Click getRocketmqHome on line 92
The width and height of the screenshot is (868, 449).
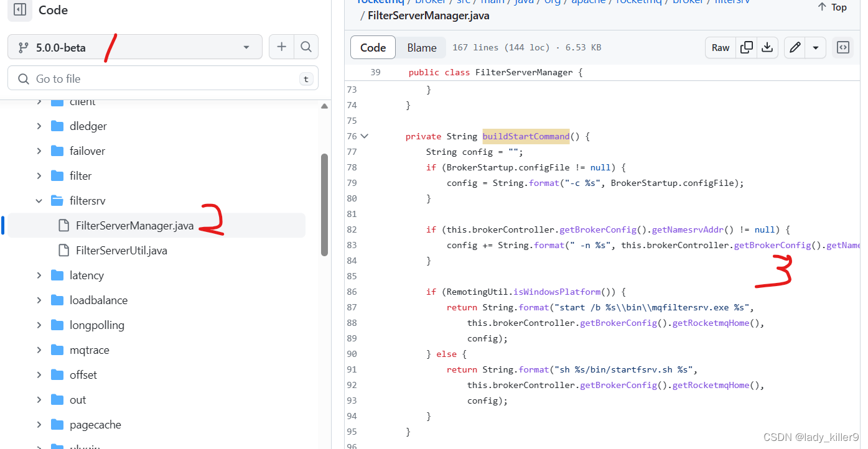711,385
